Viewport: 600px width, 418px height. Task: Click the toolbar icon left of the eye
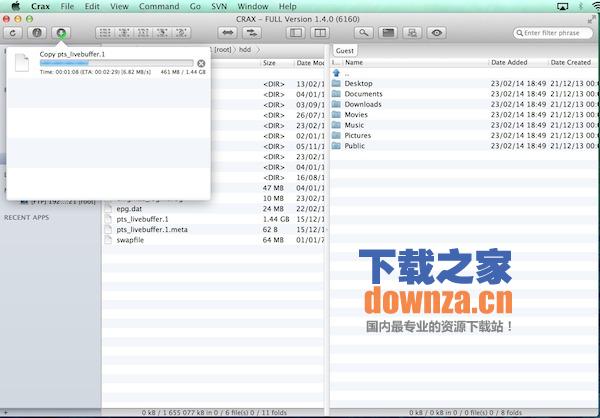[412, 33]
